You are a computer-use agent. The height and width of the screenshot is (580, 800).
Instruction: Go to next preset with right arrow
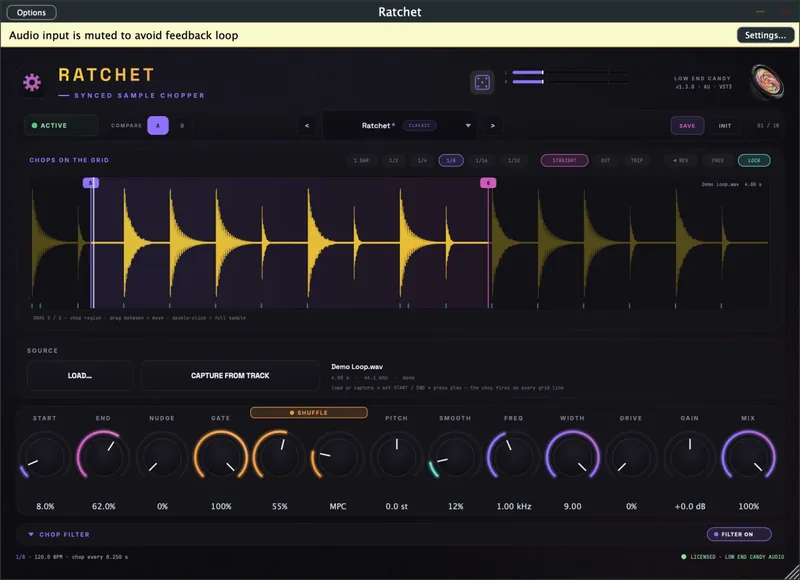492,125
